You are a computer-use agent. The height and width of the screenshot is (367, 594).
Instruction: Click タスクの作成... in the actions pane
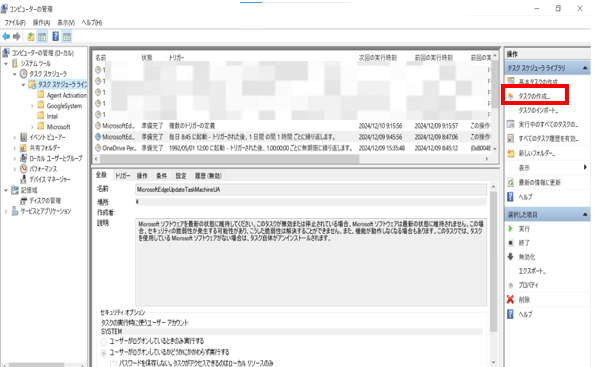pos(534,96)
